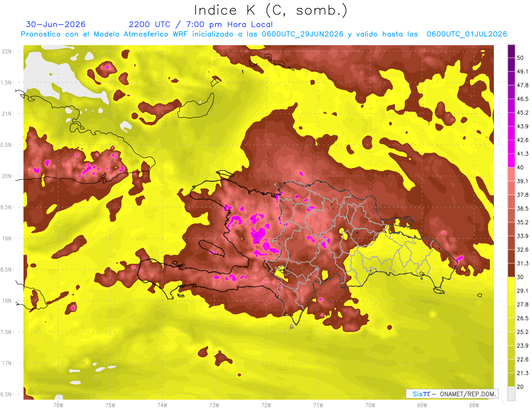The width and height of the screenshot is (532, 411).
Task: Click the title 'Indice K (C, somb.)'
Action: click(271, 10)
